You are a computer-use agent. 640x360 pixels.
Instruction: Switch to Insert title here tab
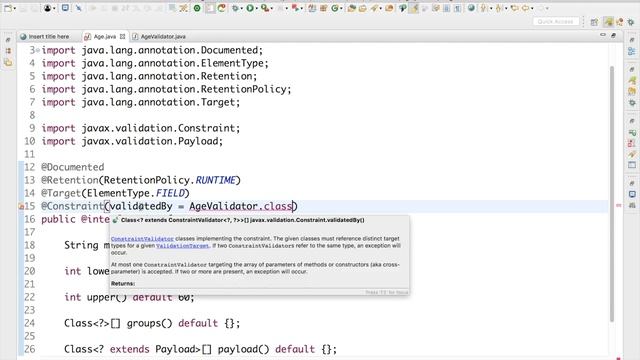[45, 37]
